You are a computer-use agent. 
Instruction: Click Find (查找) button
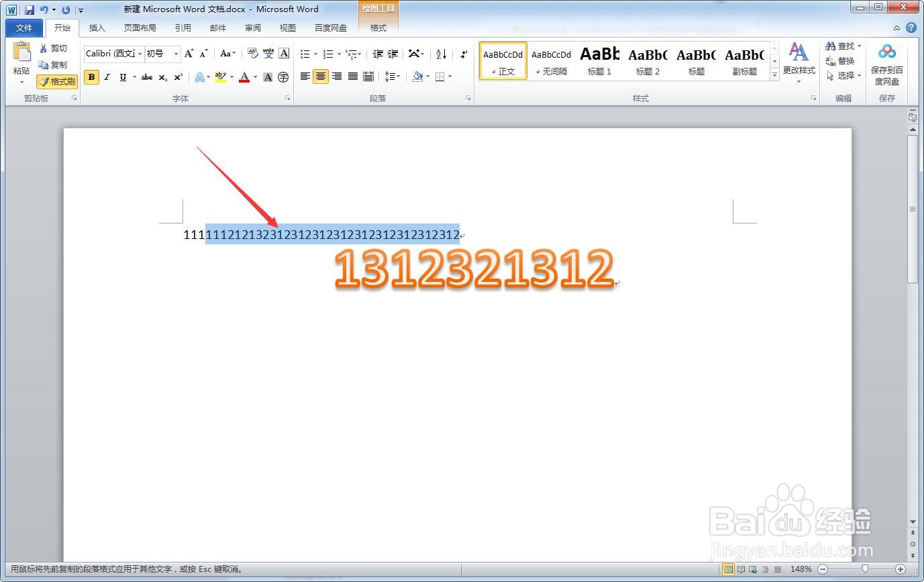coord(843,46)
